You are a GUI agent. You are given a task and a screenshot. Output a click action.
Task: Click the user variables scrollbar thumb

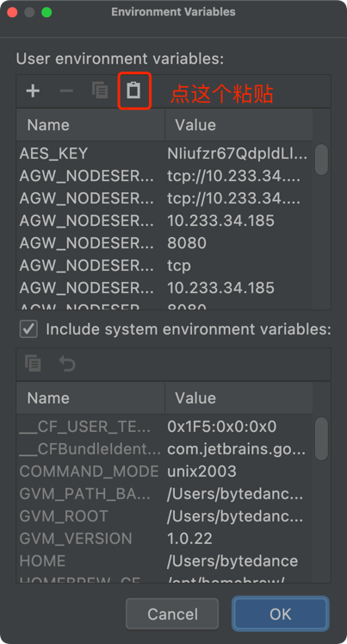click(x=321, y=159)
